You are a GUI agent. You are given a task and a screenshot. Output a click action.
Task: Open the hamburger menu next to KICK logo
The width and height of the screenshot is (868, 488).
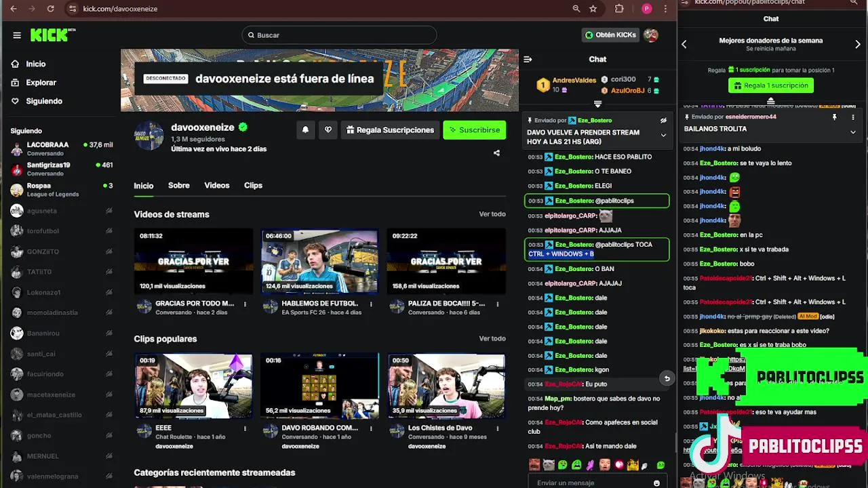[x=16, y=35]
